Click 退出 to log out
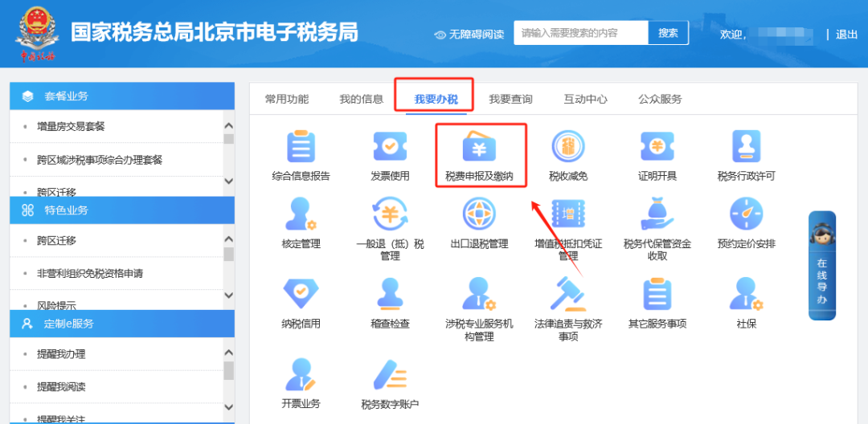Screen dimensions: 868x424 coord(846,35)
